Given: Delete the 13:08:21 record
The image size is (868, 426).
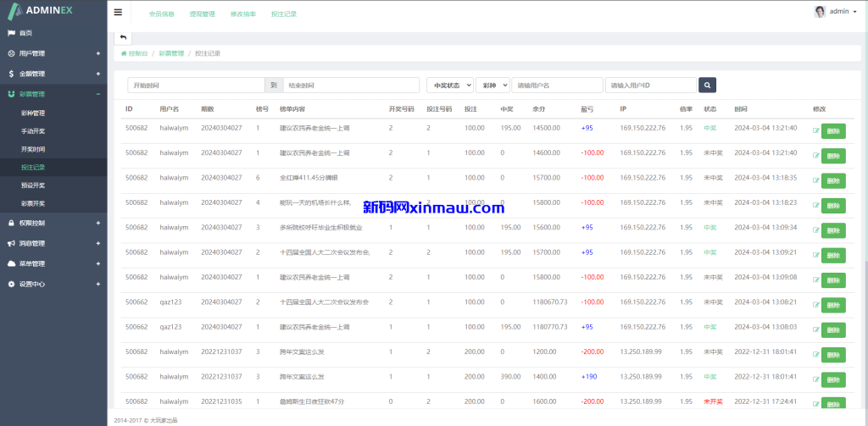Looking at the screenshot, I should click(x=833, y=306).
